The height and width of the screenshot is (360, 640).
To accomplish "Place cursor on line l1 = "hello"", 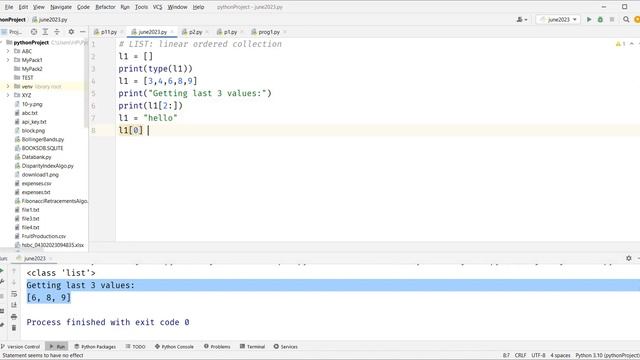I will click(x=148, y=118).
